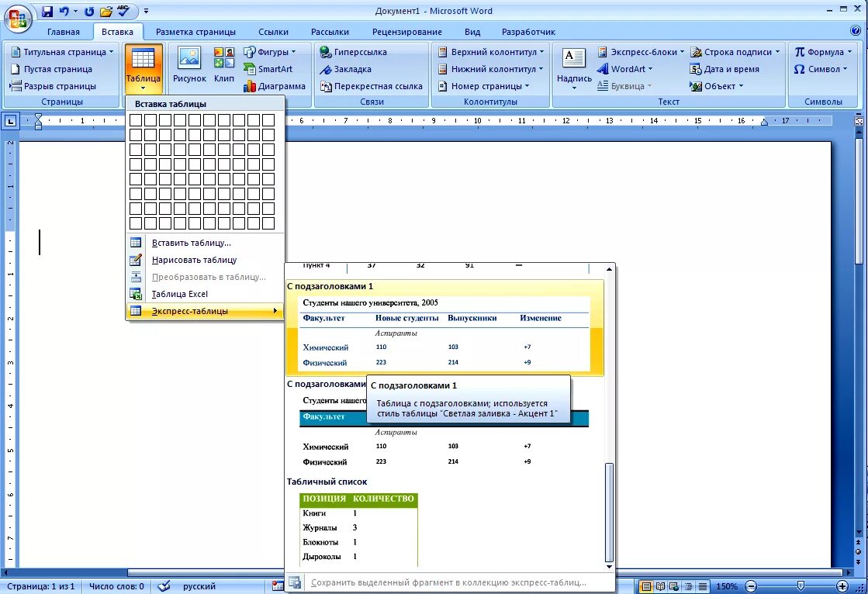
Task: Run the ABC spelling check icon
Action: click(x=123, y=11)
